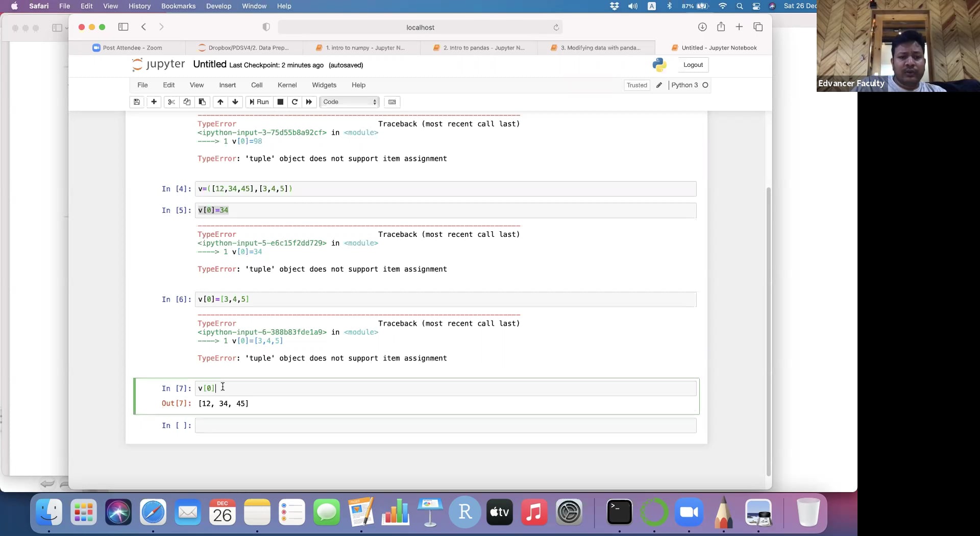Open the cell type dropdown showing Code

pyautogui.click(x=349, y=102)
